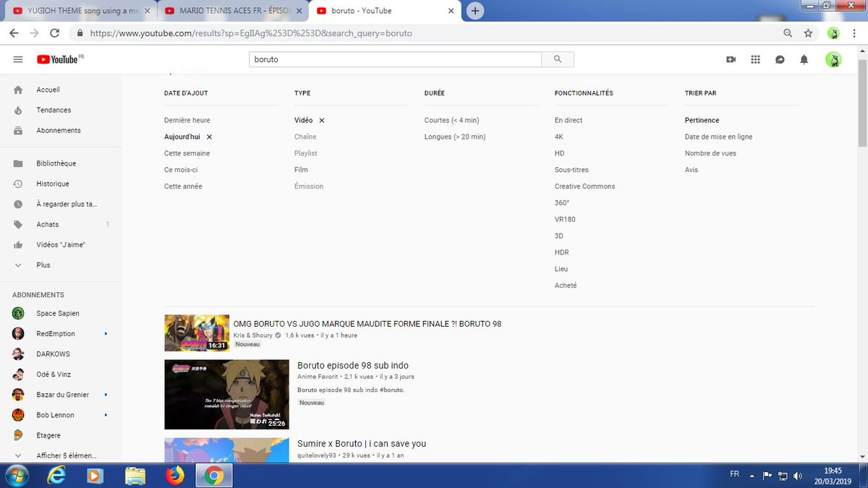Enable the Sous-titres filter

571,170
